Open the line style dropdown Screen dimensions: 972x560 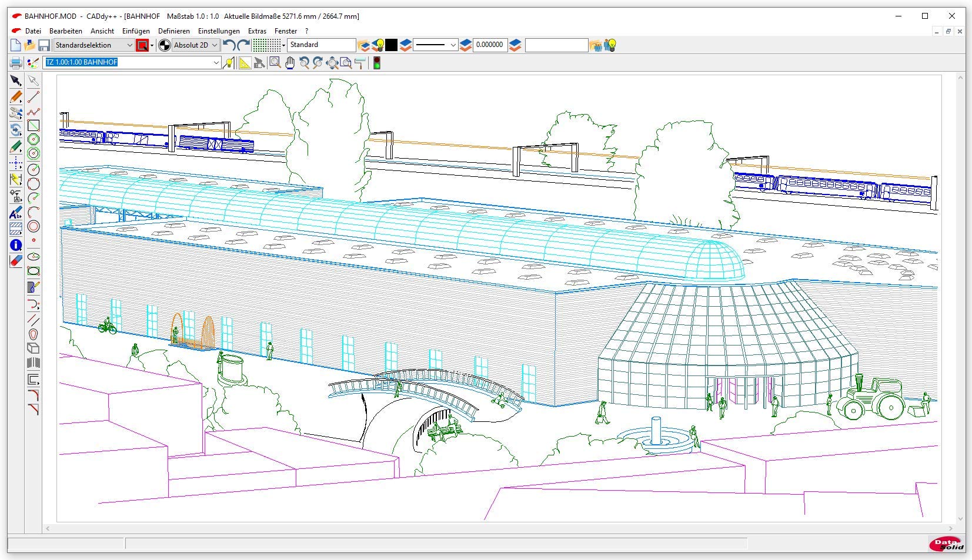point(435,45)
